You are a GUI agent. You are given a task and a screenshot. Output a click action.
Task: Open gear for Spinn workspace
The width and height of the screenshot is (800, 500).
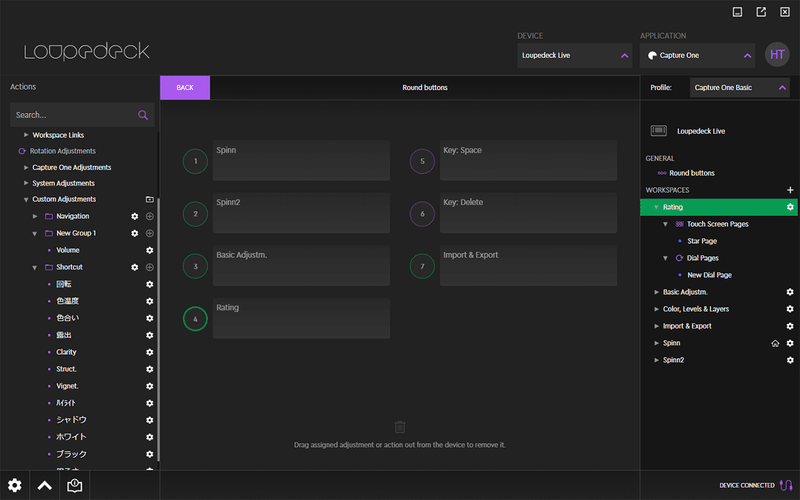pyautogui.click(x=790, y=343)
